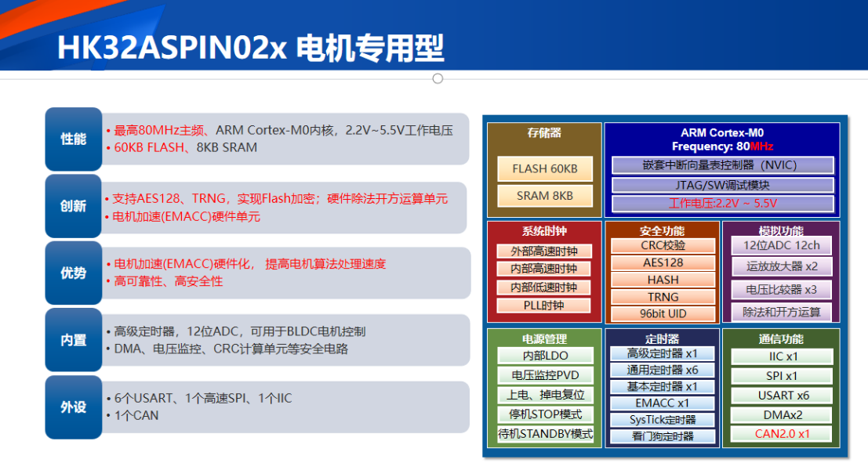The height and width of the screenshot is (470, 868).
Task: Click the 模拟功能 heading
Action: tap(781, 231)
